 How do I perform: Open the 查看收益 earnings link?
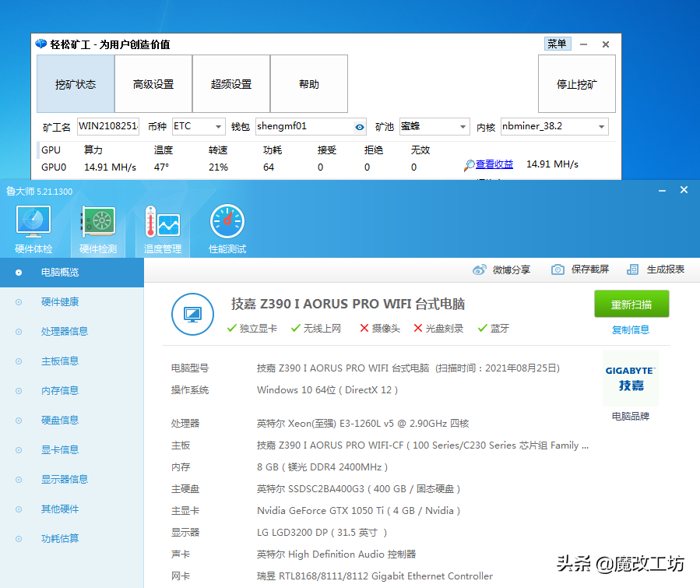[x=495, y=164]
